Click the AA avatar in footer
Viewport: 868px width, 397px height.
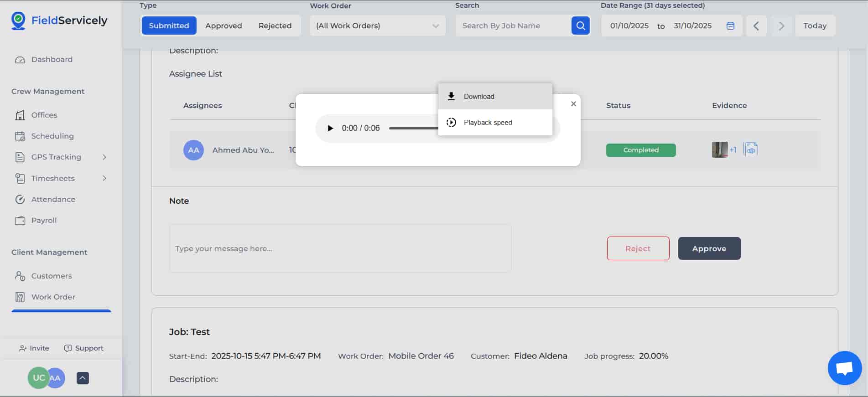[x=57, y=378]
